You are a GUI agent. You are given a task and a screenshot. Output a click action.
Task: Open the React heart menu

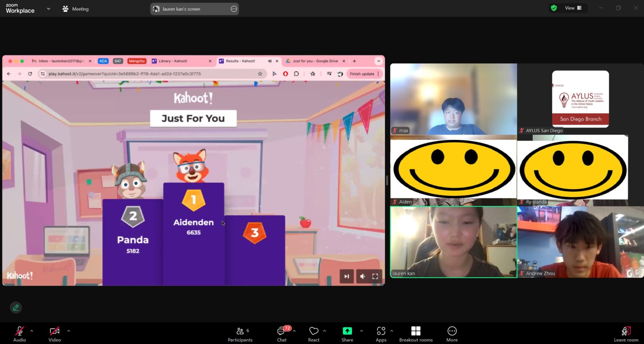click(314, 334)
